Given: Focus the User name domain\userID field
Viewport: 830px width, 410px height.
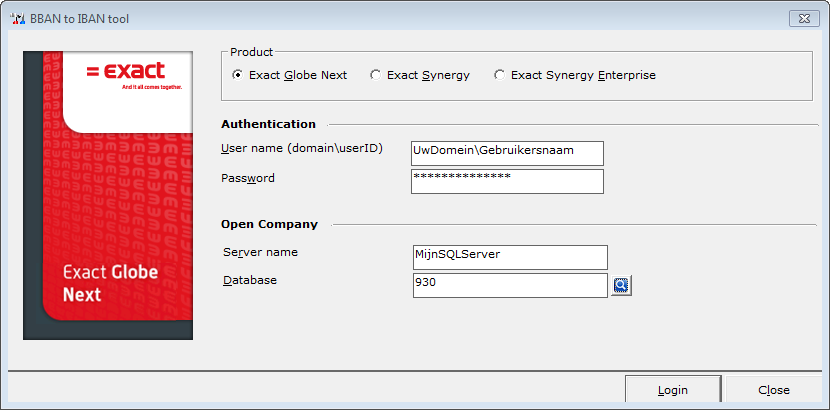Looking at the screenshot, I should click(507, 153).
